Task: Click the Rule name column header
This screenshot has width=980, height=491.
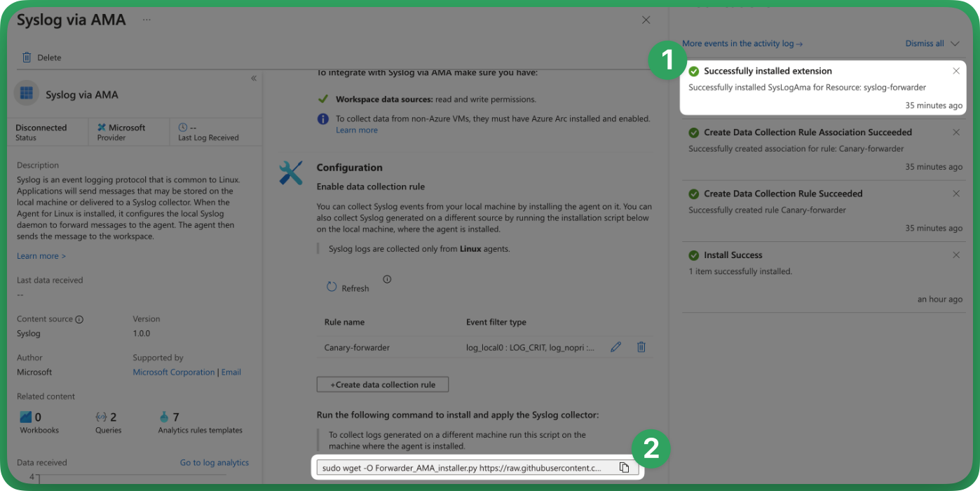Action: click(x=344, y=323)
